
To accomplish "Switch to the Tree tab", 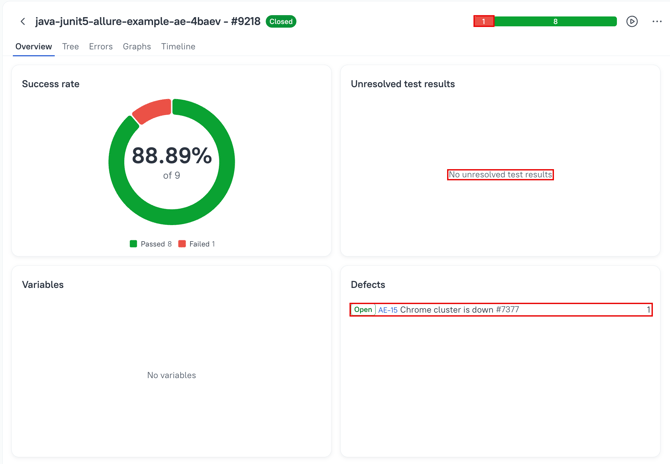I will [70, 47].
